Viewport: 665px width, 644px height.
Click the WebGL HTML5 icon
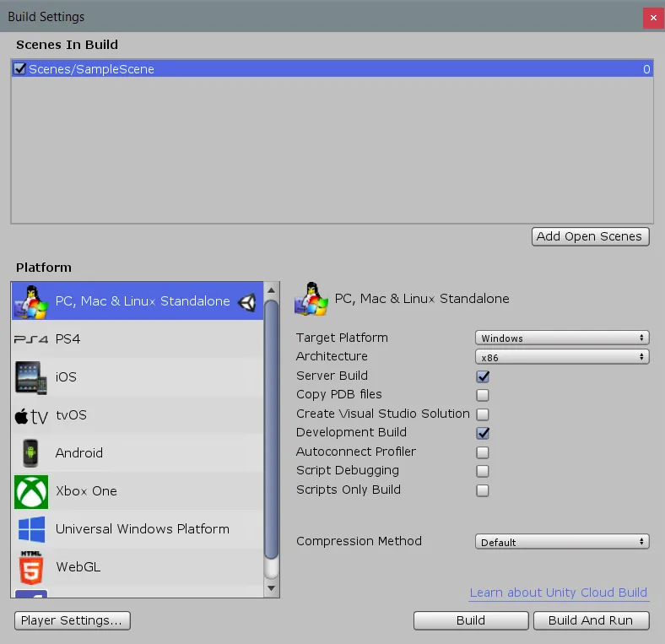31,567
